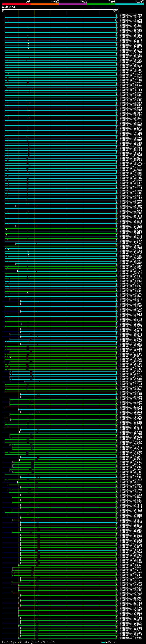Image resolution: width=146 pixels, height=644 pixels.
Task: Select the UniRef100_Q3E6Z2 label
Action: pos(131,535)
